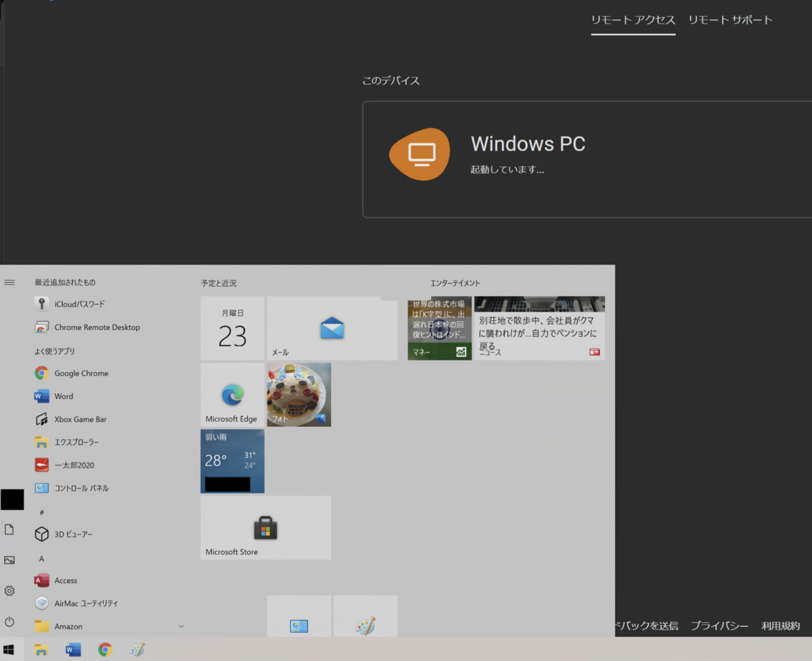Open 3D ビューアー
This screenshot has width=812, height=661.
(x=108, y=534)
